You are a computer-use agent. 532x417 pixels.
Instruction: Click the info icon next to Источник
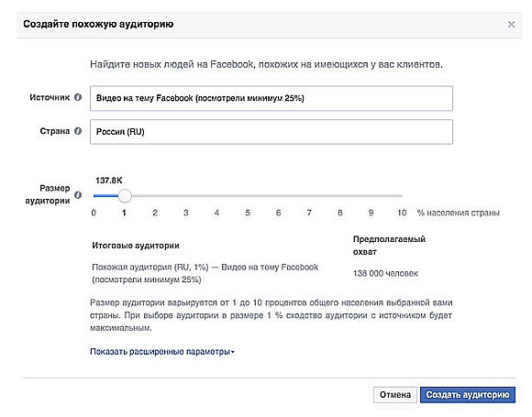point(78,97)
